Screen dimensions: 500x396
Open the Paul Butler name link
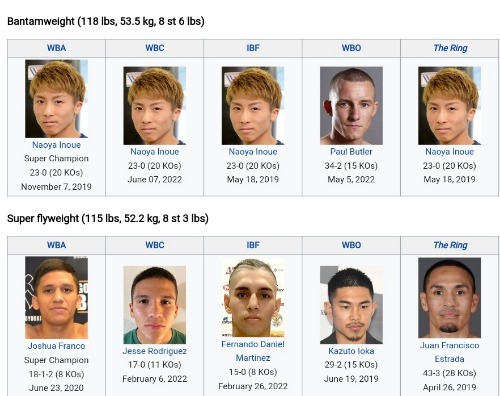tap(351, 152)
